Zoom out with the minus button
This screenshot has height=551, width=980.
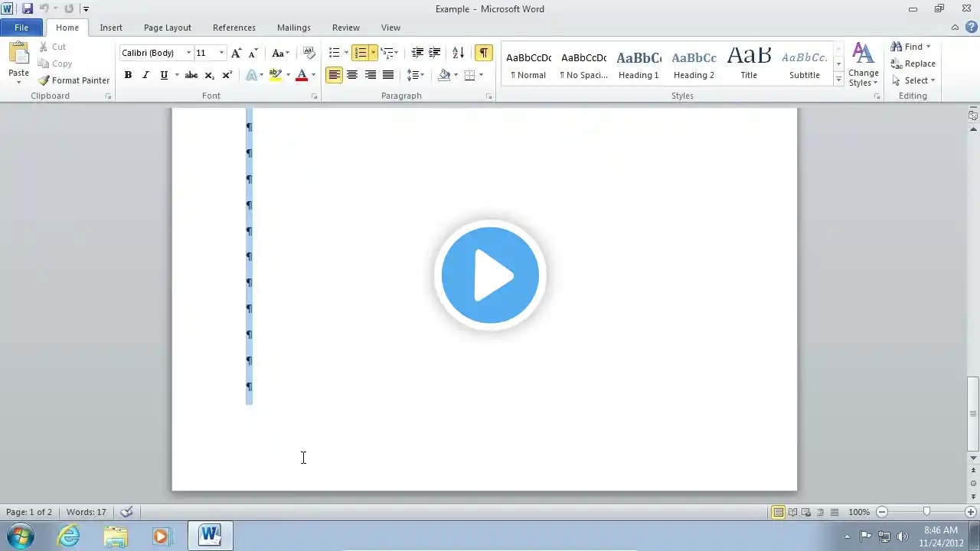click(x=882, y=512)
